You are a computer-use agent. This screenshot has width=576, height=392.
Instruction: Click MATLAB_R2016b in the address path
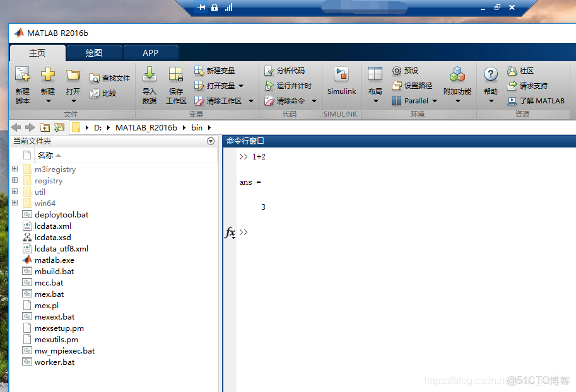click(146, 128)
